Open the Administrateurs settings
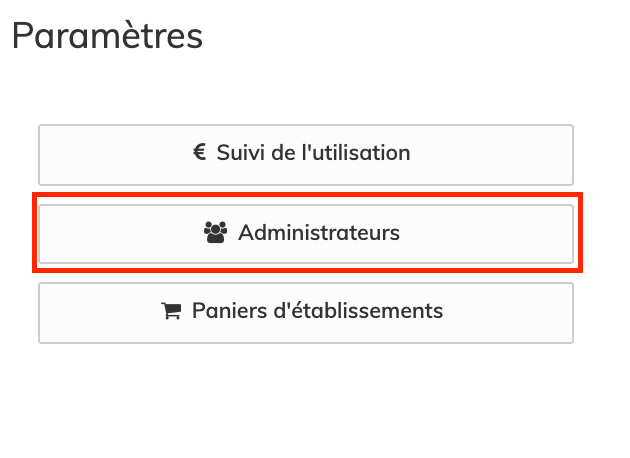The width and height of the screenshot is (630, 458). (x=305, y=234)
